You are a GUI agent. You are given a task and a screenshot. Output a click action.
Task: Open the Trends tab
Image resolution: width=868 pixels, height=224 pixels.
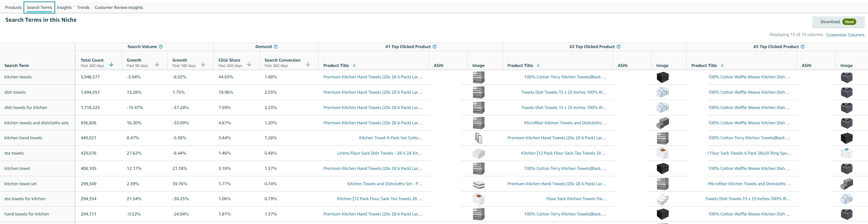click(83, 7)
